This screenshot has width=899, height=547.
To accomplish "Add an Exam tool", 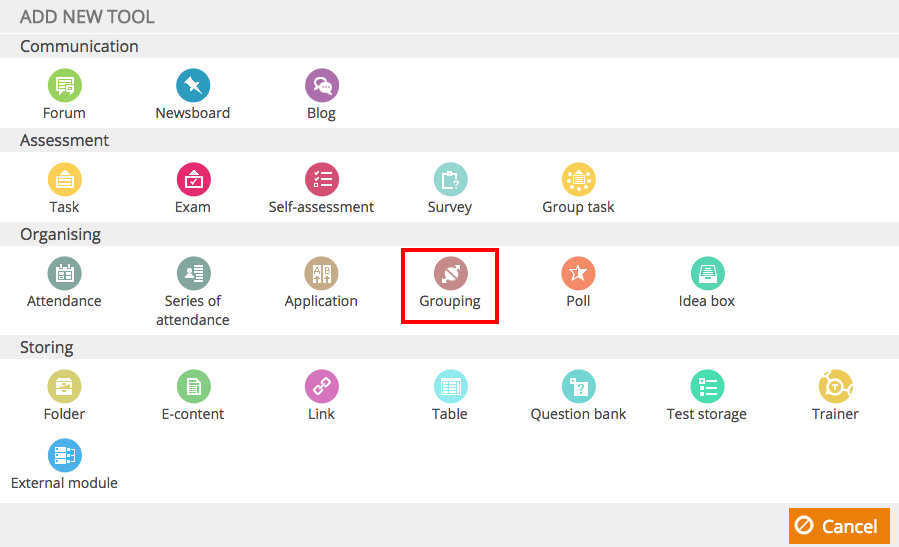I will [193, 179].
